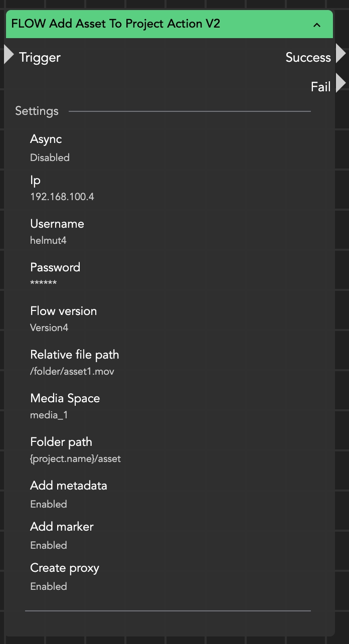Toggle the Add marker Enabled value
The width and height of the screenshot is (349, 644).
[x=49, y=545]
